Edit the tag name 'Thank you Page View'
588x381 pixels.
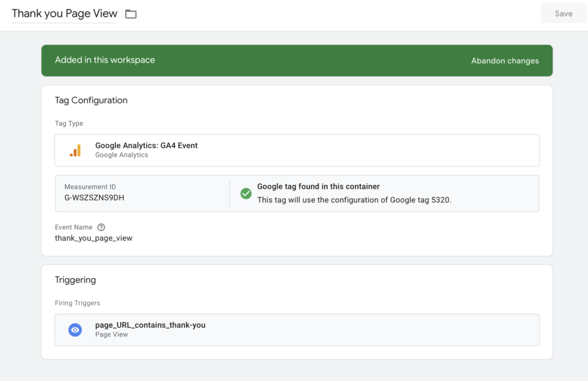(x=64, y=14)
